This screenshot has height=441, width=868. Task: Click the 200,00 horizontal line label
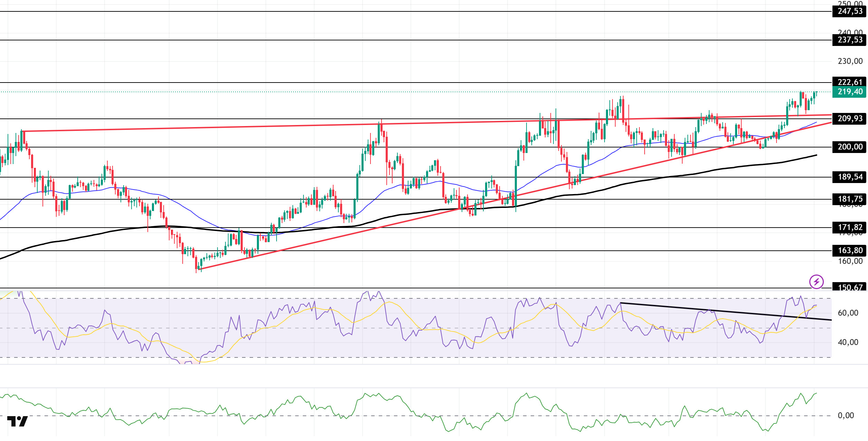pos(849,147)
